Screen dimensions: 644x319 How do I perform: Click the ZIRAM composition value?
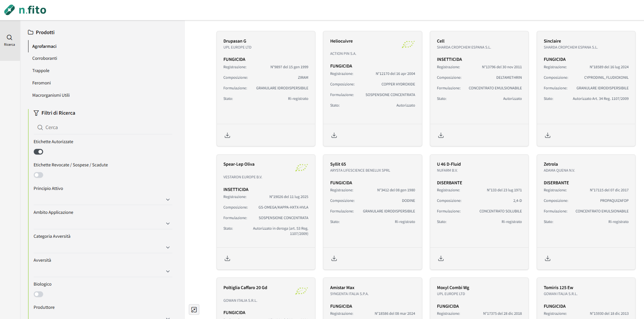[x=303, y=78]
